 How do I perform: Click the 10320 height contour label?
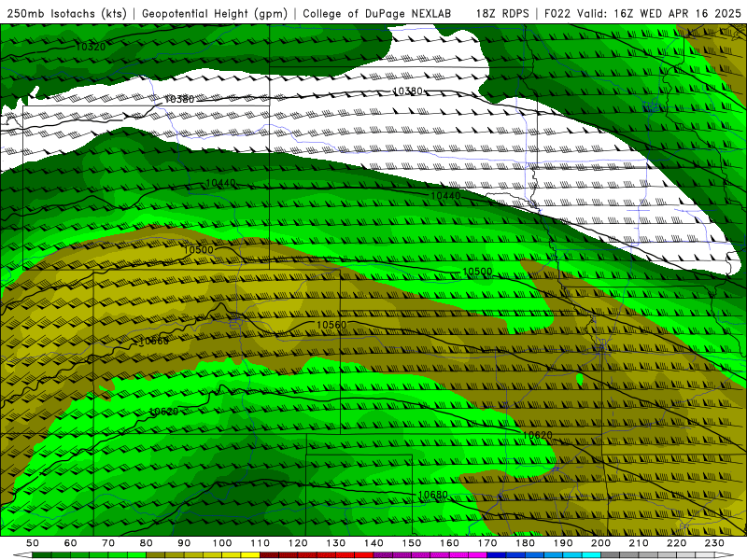tap(91, 47)
